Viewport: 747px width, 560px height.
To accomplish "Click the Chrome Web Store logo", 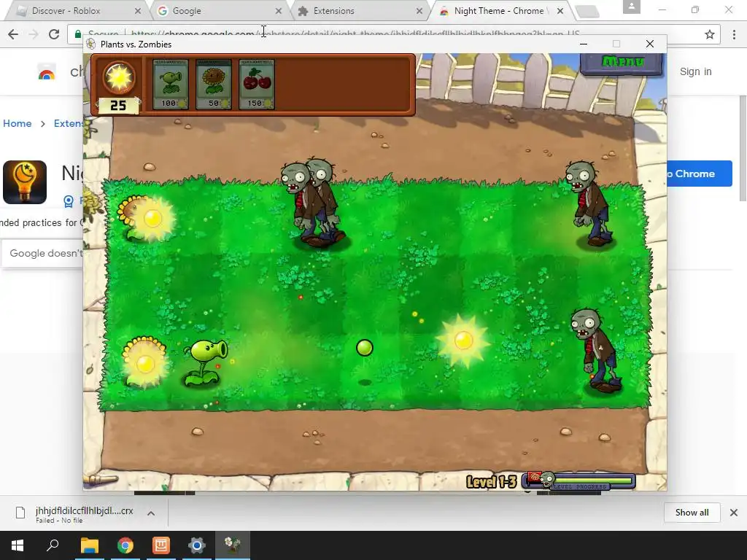I will (47, 72).
